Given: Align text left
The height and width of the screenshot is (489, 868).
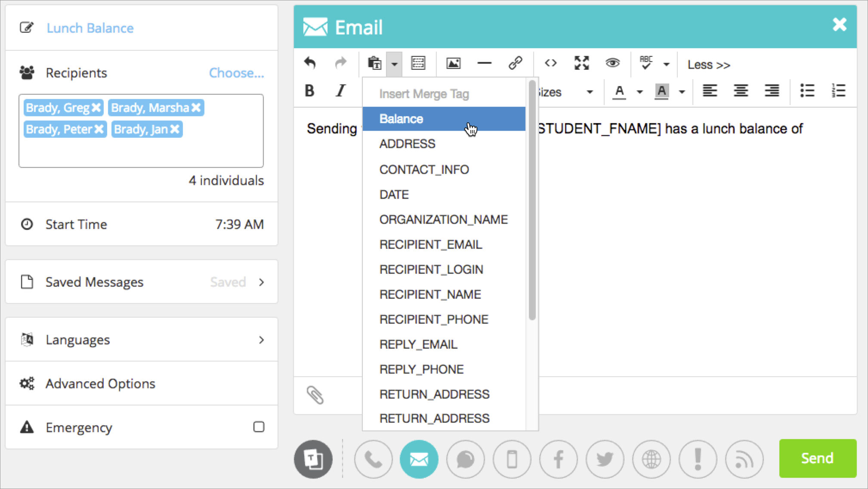Looking at the screenshot, I should click(710, 91).
